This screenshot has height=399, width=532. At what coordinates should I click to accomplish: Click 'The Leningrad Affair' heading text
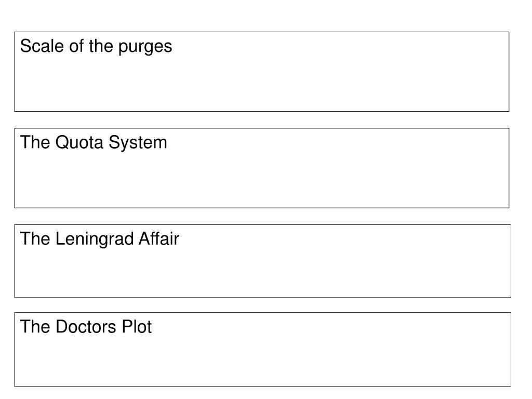[x=99, y=239]
